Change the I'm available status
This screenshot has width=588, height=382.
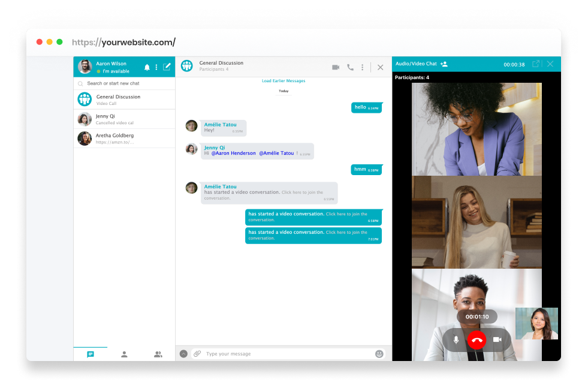pos(113,71)
